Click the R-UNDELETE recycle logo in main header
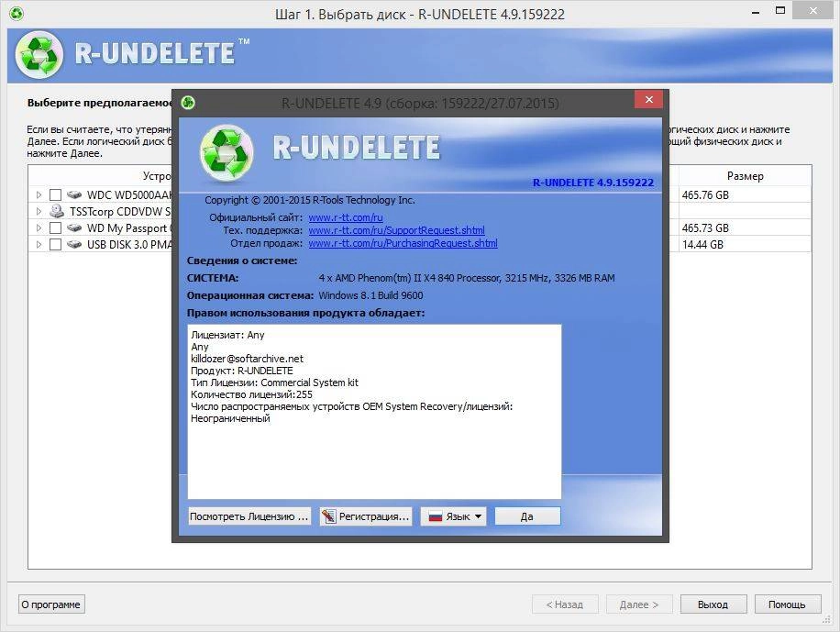840x632 pixels. click(x=39, y=55)
